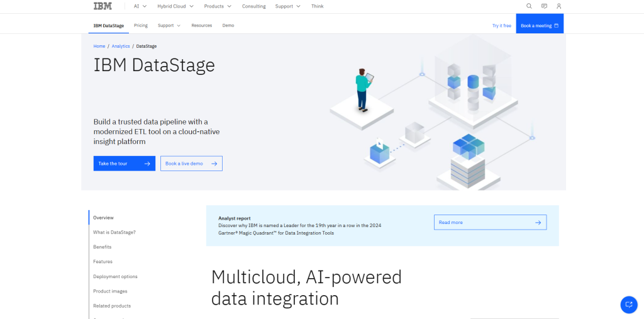
Task: Jump to Related products section
Action: [x=112, y=306]
